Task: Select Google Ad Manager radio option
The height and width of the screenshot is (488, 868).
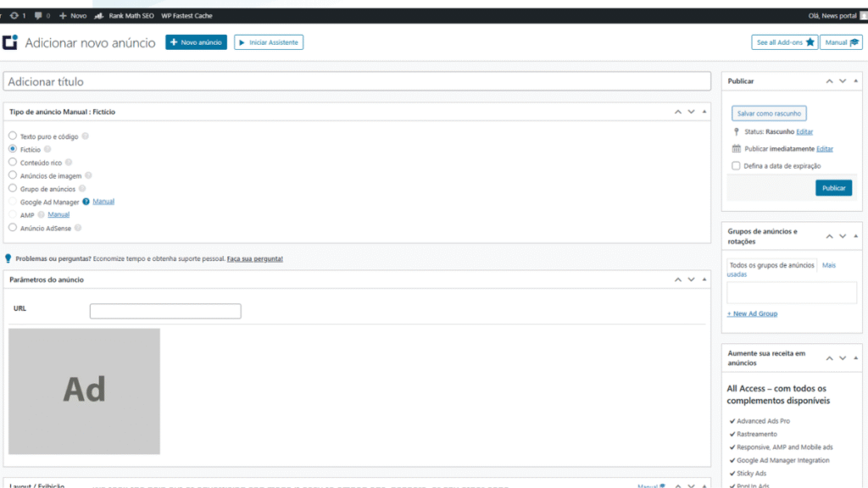Action: [x=12, y=202]
